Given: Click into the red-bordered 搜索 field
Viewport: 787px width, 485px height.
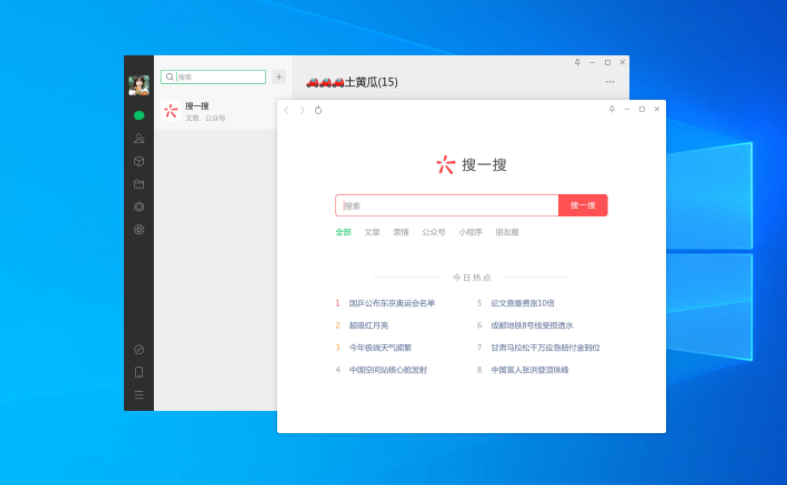Looking at the screenshot, I should (x=447, y=205).
